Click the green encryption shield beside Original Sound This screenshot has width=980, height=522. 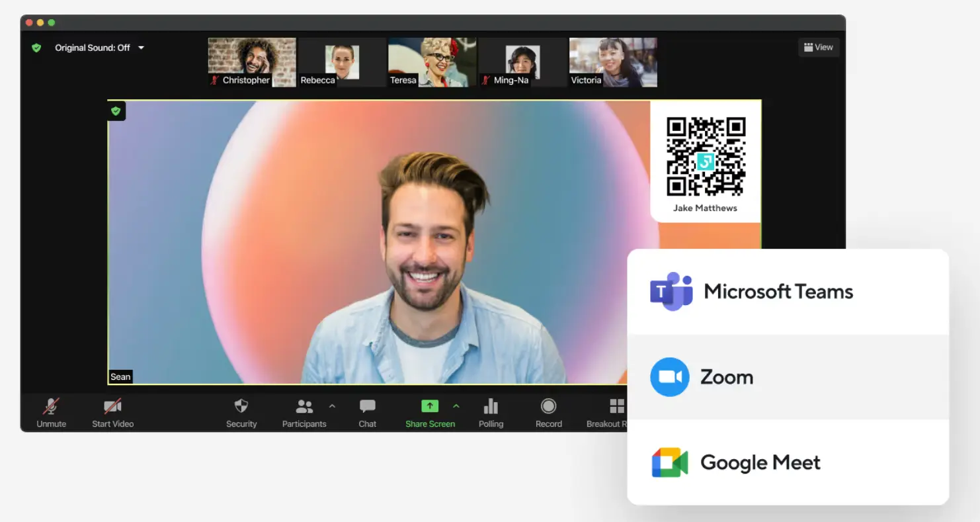pos(36,48)
